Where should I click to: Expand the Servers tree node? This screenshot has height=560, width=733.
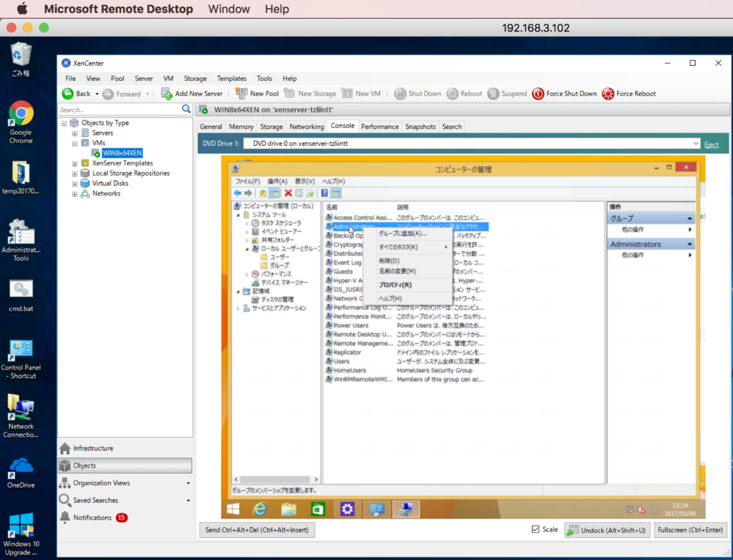(x=74, y=133)
